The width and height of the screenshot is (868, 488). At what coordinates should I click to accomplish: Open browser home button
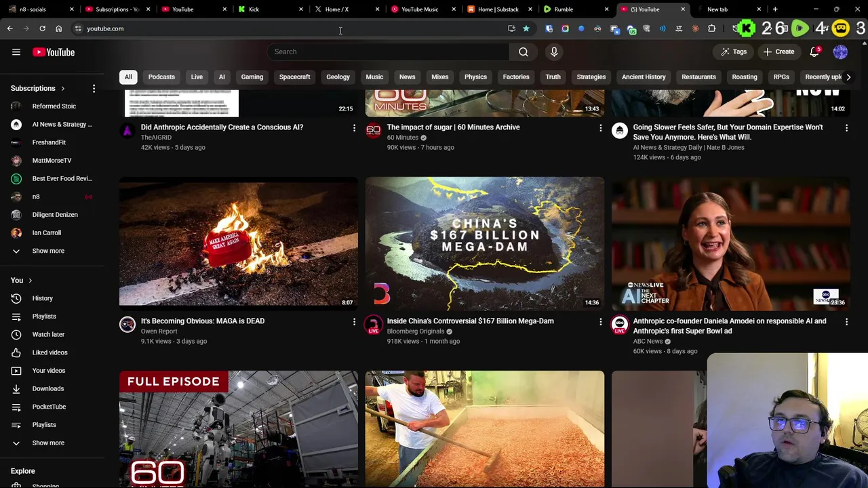click(58, 28)
